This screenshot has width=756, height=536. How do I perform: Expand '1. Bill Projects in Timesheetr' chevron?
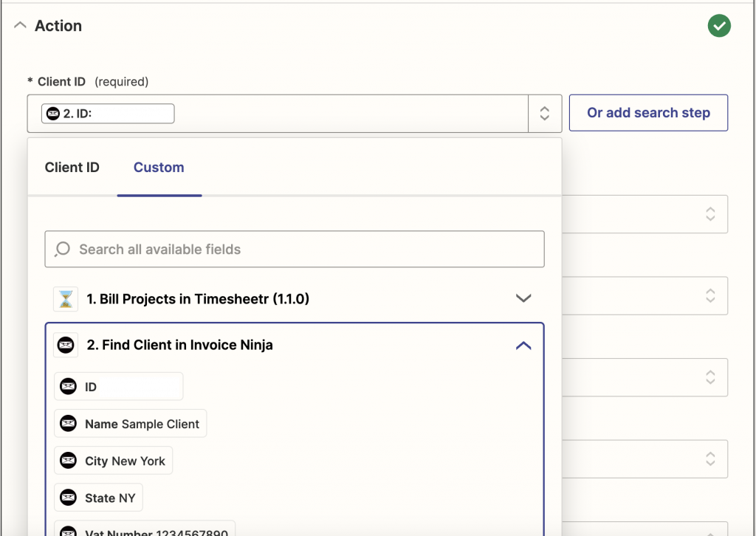523,298
